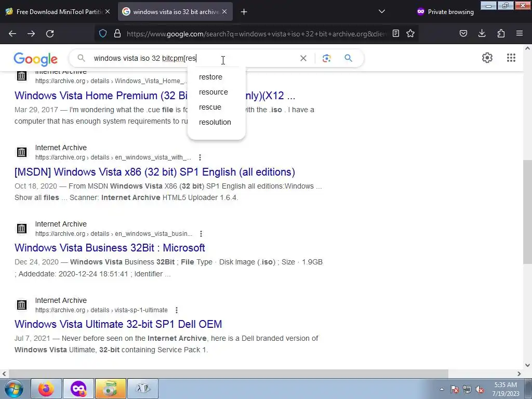Open MSDN Windows Vista x86 SP1 result
This screenshot has width=532, height=399.
pyautogui.click(x=155, y=172)
